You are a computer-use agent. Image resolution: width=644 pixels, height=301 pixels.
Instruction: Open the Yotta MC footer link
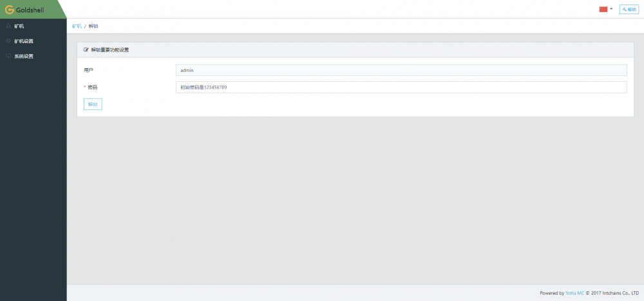click(574, 293)
